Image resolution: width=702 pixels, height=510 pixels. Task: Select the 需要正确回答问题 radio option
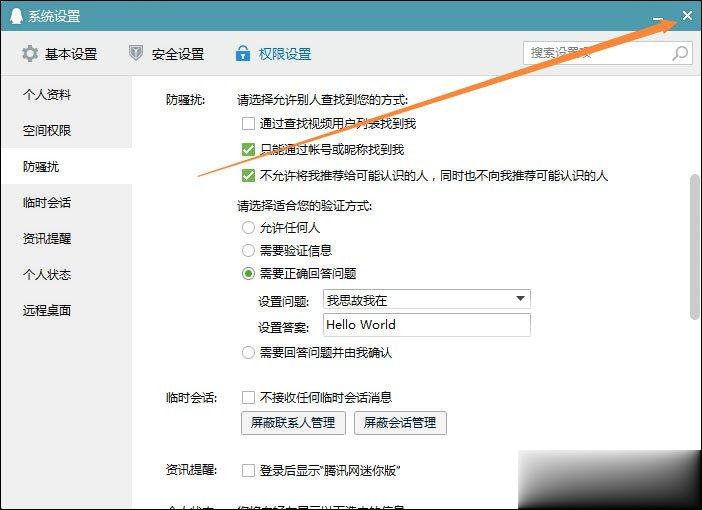click(x=248, y=273)
